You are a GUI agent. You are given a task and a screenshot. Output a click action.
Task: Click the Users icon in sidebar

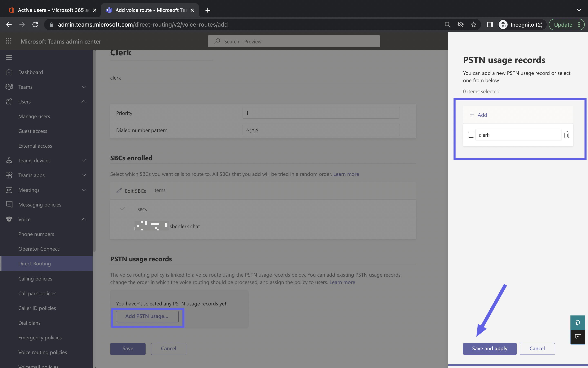click(x=9, y=101)
